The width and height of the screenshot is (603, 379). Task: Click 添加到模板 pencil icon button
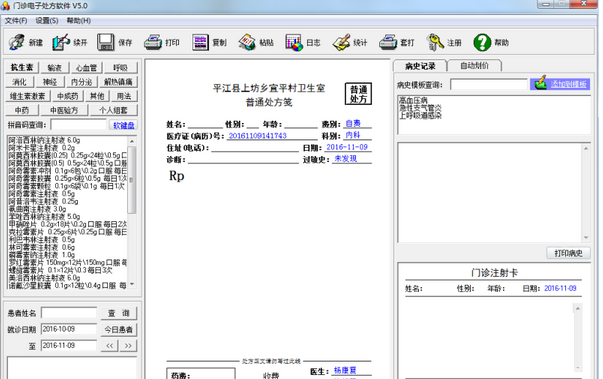click(560, 84)
